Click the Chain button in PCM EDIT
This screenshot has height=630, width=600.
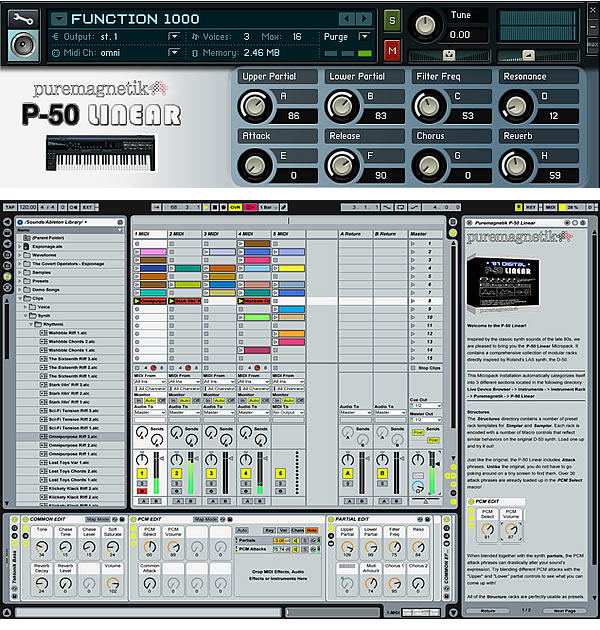(297, 530)
